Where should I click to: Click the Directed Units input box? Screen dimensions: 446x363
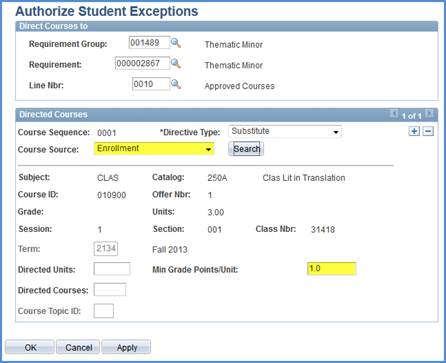(112, 269)
